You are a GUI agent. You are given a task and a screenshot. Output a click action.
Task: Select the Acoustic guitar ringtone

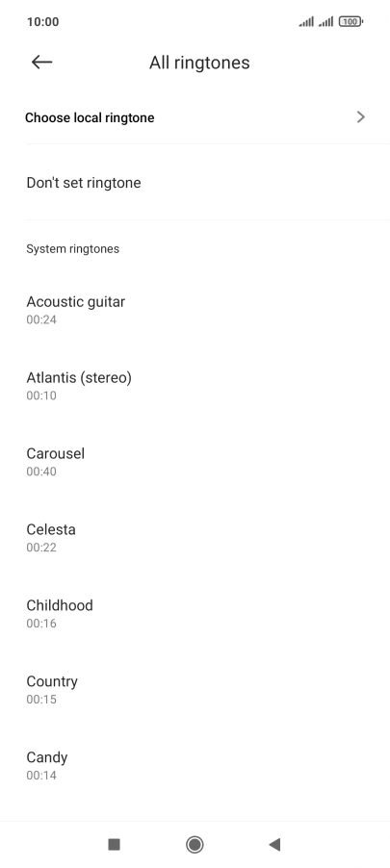pos(195,310)
